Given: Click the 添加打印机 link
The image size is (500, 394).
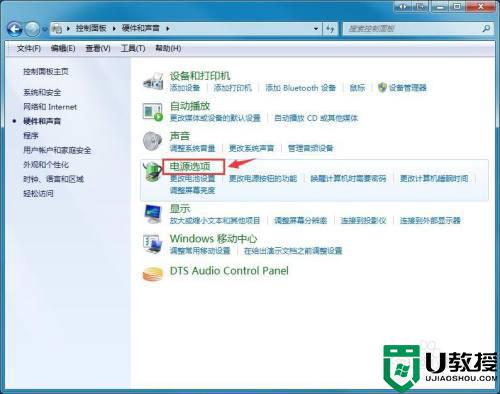Looking at the screenshot, I should pyautogui.click(x=233, y=88).
